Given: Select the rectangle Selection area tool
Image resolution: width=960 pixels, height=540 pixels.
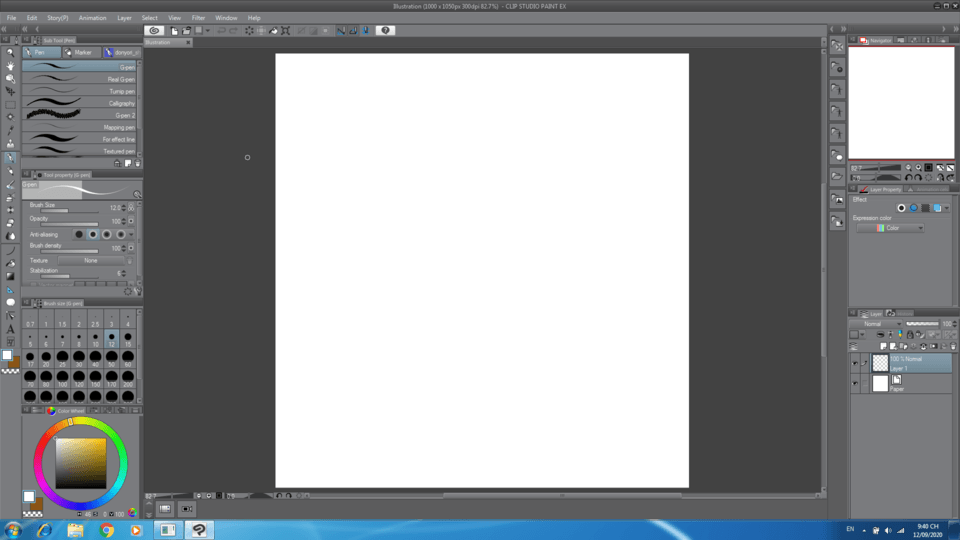Looking at the screenshot, I should pos(10,104).
